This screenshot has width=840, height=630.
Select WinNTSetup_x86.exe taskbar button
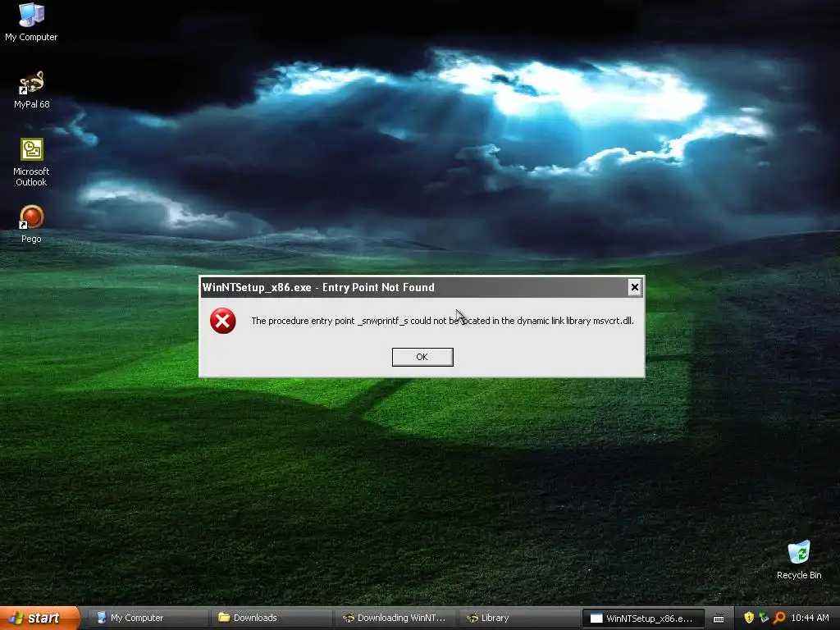641,619
